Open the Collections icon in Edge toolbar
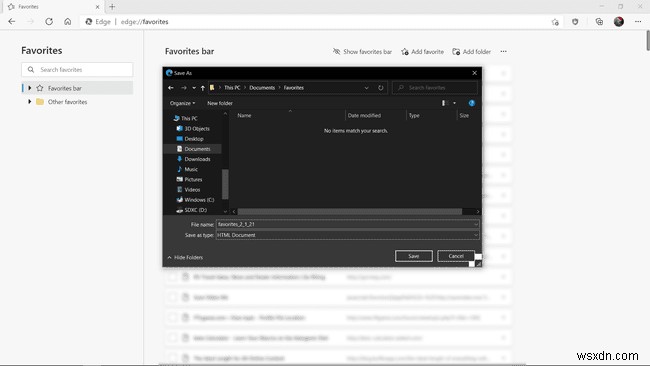Viewport: 650px width, 366px height. (x=599, y=22)
